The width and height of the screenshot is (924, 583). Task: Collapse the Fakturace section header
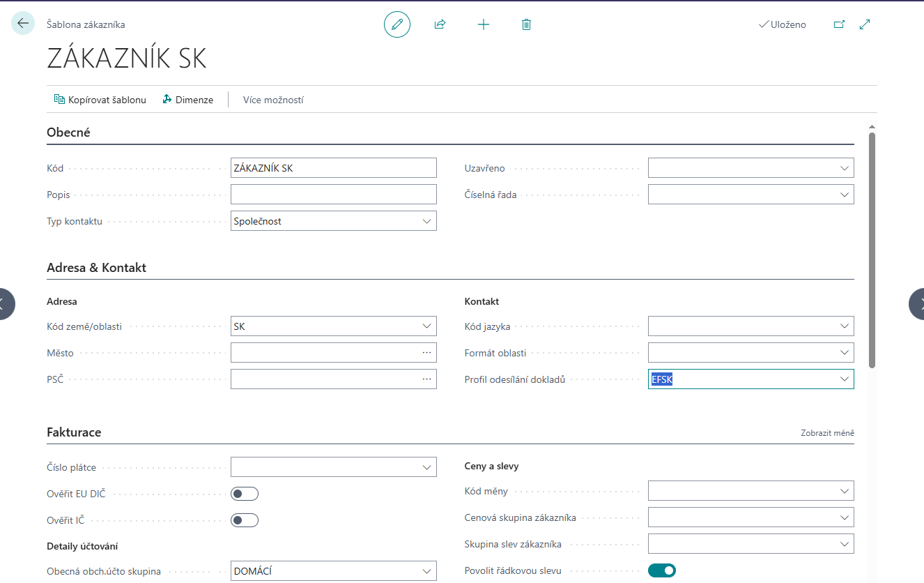point(74,432)
